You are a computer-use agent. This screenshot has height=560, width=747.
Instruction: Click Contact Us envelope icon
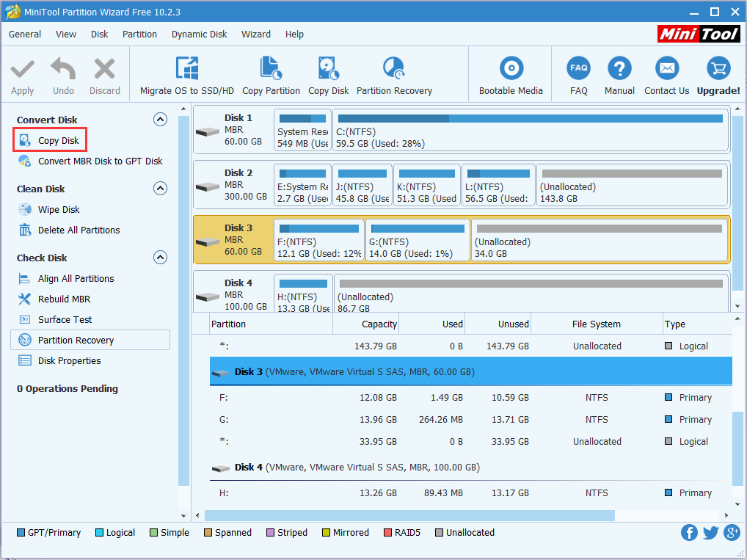click(666, 69)
